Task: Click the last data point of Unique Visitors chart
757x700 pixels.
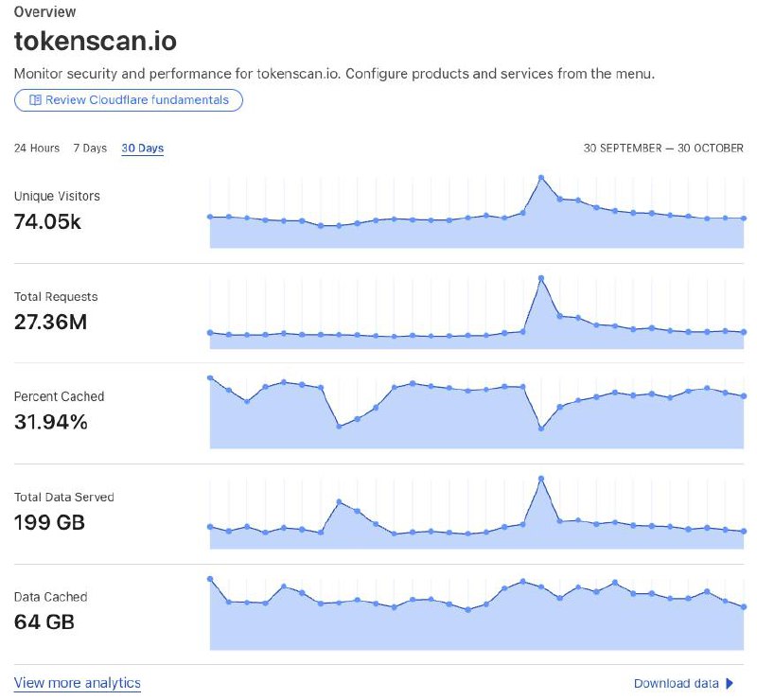Action: pos(744,219)
